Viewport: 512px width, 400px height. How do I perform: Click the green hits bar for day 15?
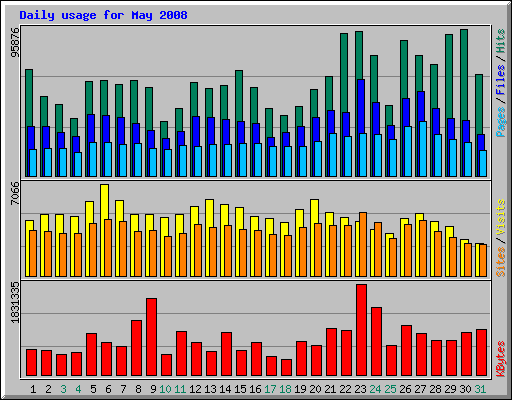click(x=239, y=96)
